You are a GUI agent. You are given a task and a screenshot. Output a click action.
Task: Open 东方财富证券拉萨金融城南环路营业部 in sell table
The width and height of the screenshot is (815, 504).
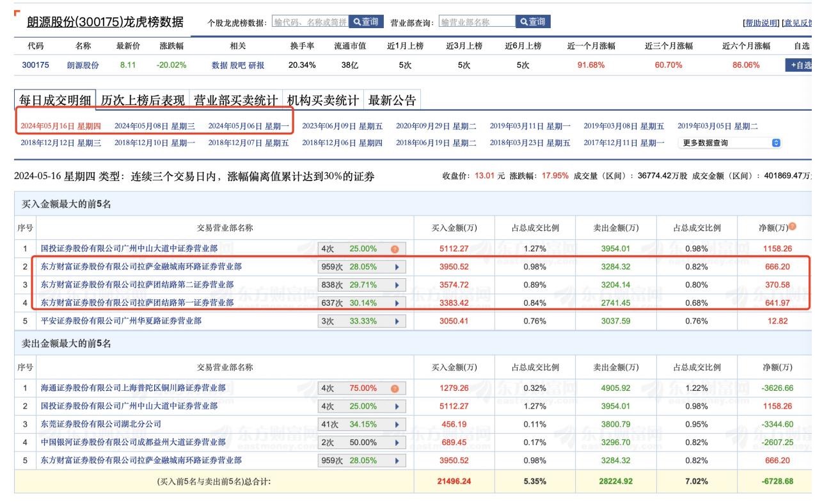[141, 460]
